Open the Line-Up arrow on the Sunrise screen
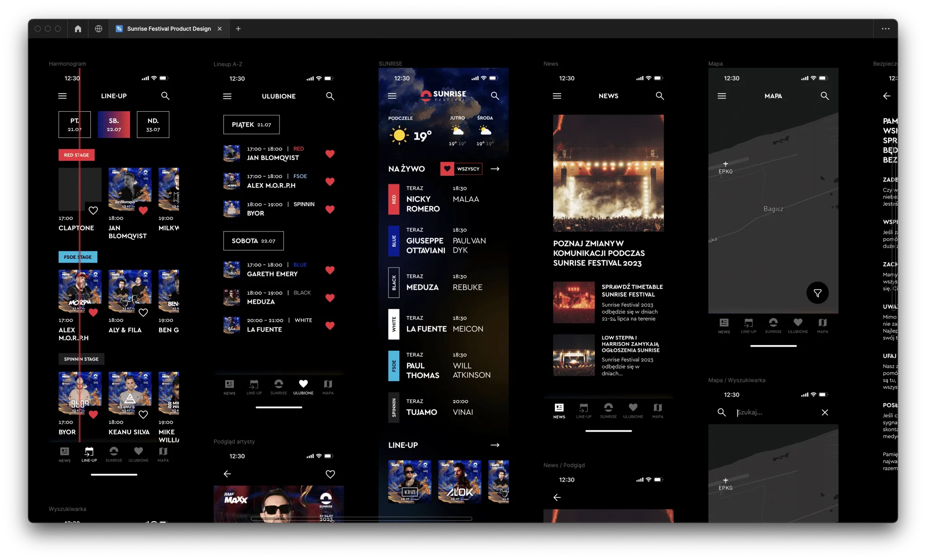The image size is (926, 560). (x=495, y=445)
